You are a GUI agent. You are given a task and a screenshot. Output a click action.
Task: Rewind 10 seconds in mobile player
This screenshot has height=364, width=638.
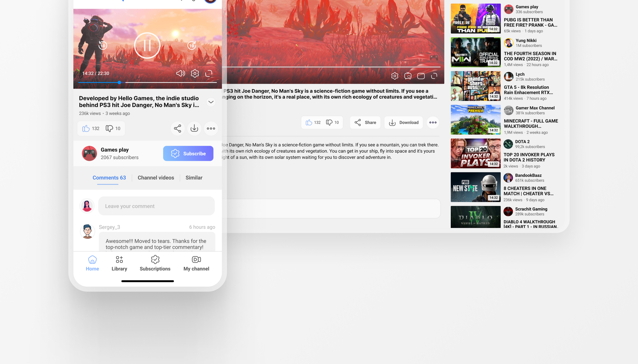[x=103, y=45]
